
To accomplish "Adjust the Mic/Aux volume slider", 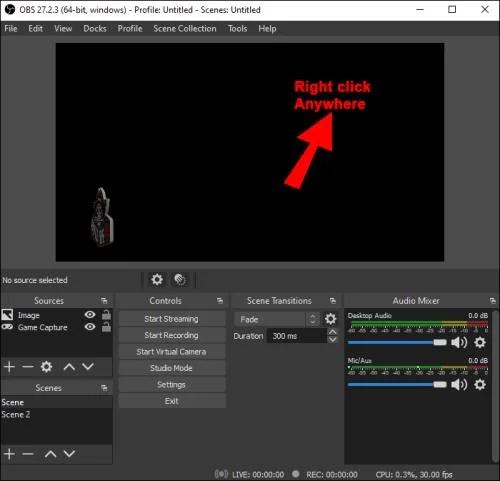I will point(397,385).
